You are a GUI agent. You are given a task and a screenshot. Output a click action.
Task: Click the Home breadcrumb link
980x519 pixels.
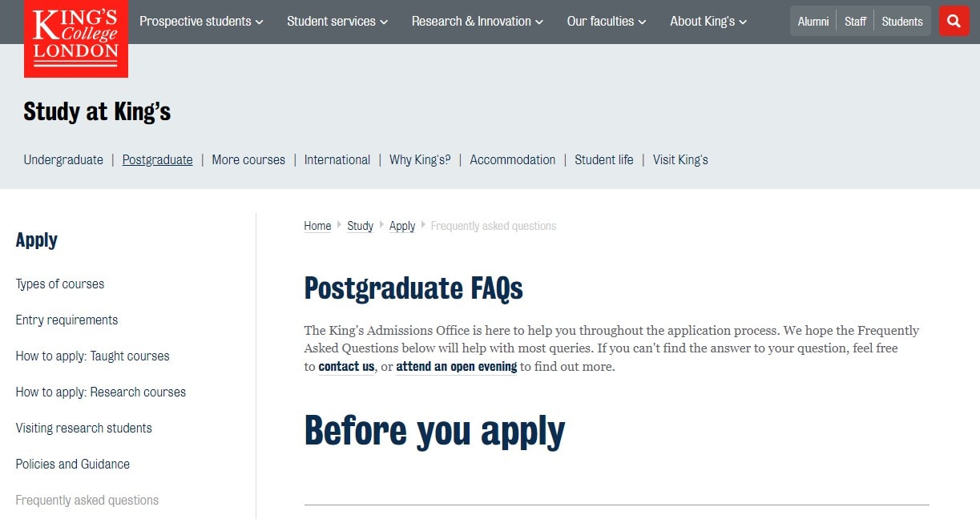pos(317,226)
